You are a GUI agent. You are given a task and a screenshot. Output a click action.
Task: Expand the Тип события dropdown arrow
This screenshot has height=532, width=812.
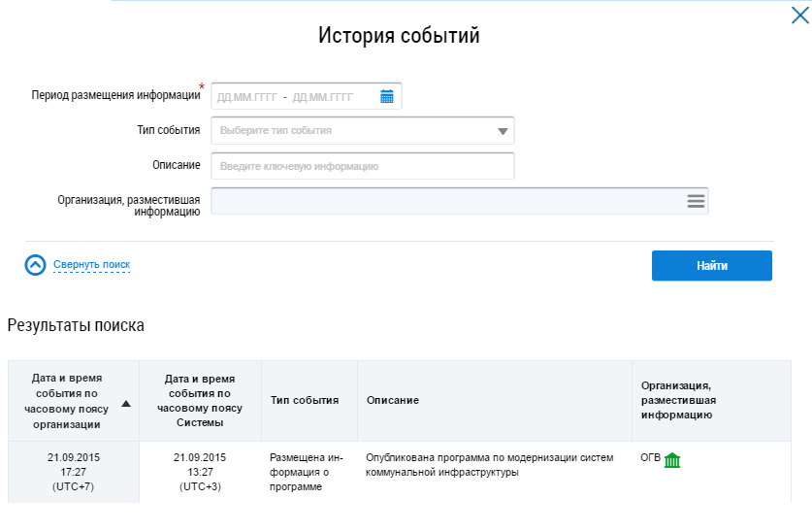502,131
